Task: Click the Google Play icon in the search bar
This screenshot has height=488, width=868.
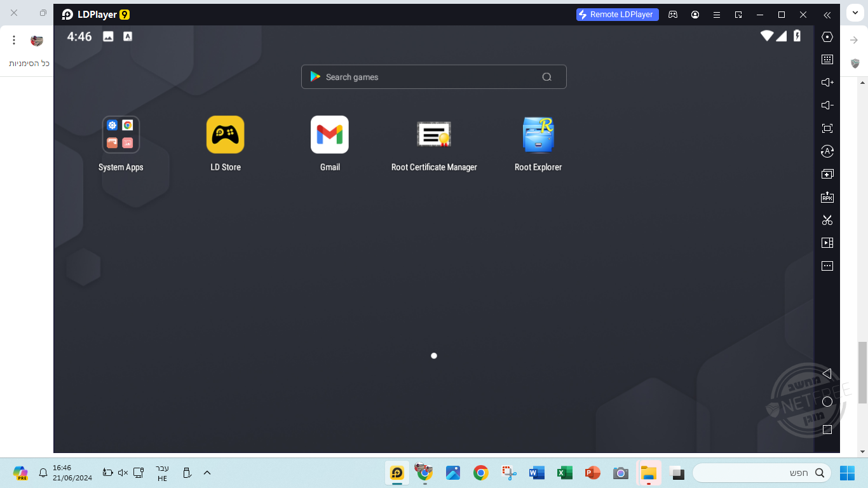Action: 315,77
